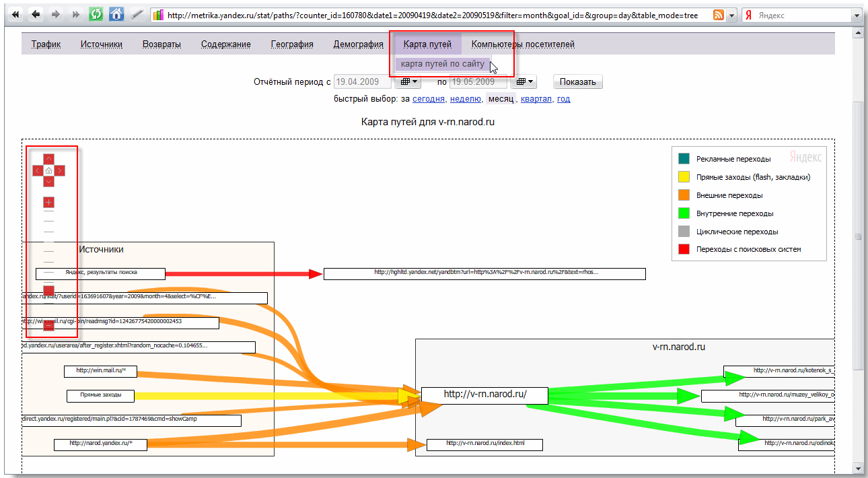Click the 'Яндекс, результаты поиска' source node

coord(100,273)
